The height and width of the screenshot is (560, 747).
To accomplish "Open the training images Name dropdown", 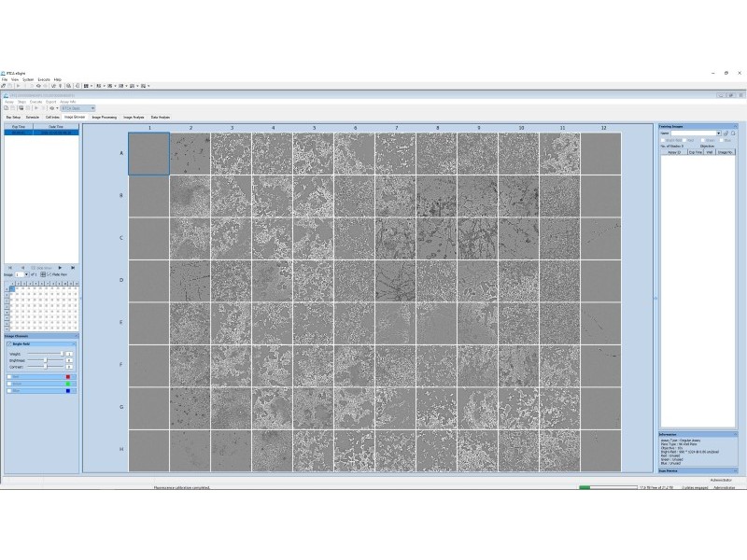I will click(718, 133).
